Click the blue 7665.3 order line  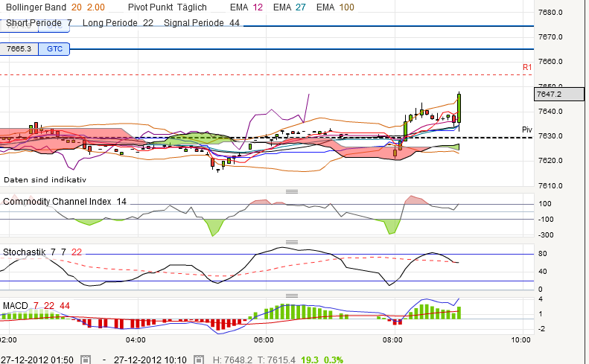301,49
